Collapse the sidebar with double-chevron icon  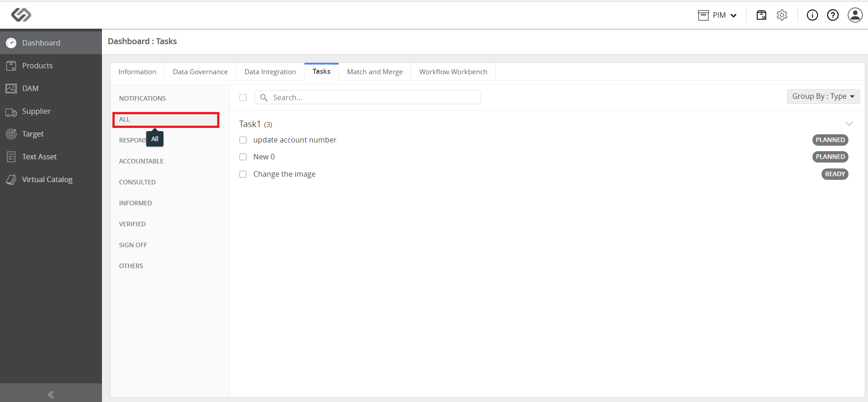(x=51, y=395)
